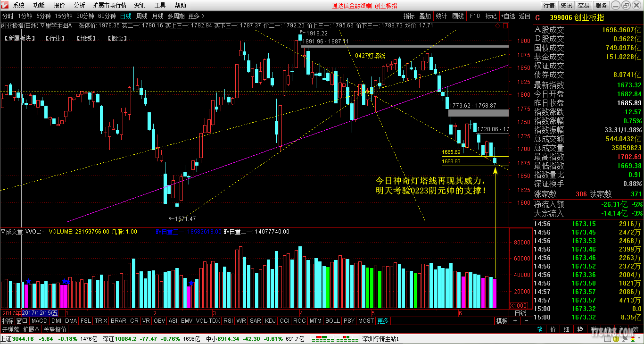Open the 报价 menu
The image size is (644, 344).
click(x=59, y=5)
